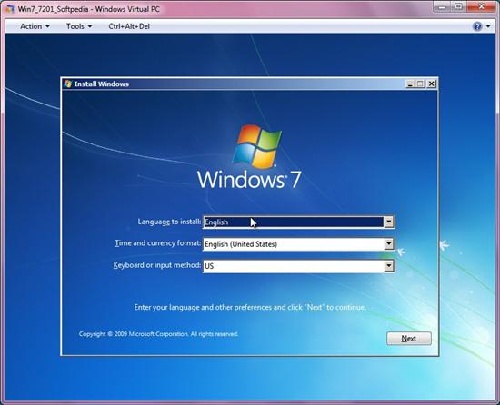Close the Install Windows dialog
Image resolution: width=500 pixels, height=405 pixels.
tap(431, 84)
